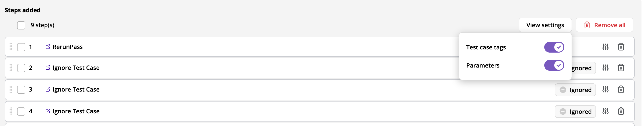The height and width of the screenshot is (126, 644).
Task: Open RerunPass external link icon
Action: (x=48, y=47)
